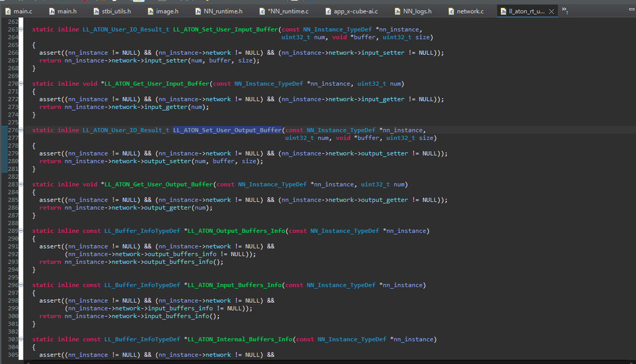Image resolution: width=636 pixels, height=364 pixels.
Task: Click the app_x-cube-ai.c file icon
Action: (x=328, y=11)
